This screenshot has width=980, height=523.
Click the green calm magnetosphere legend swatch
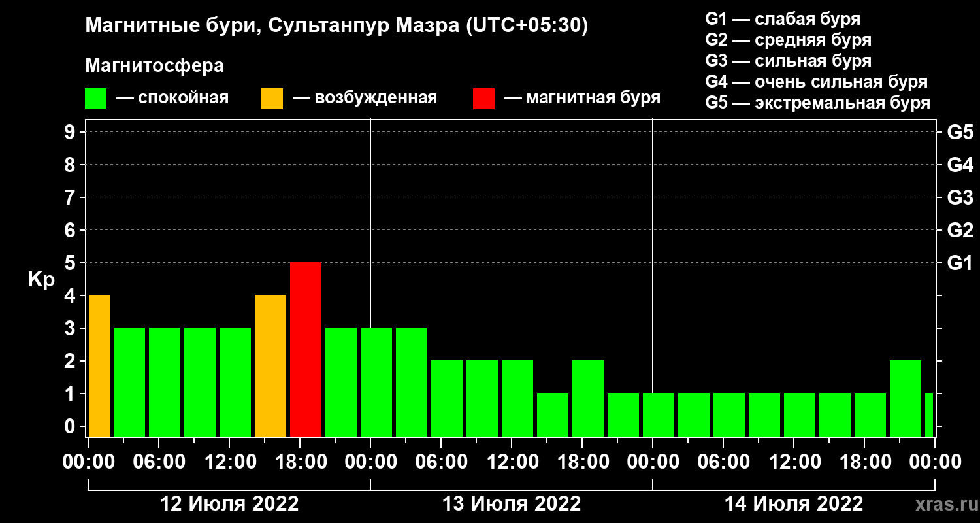95,99
